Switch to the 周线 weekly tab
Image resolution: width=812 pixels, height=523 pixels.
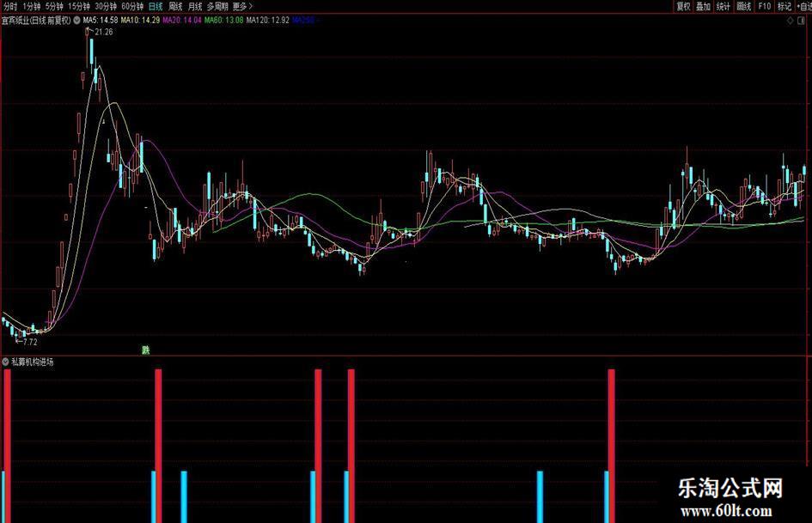(175, 6)
